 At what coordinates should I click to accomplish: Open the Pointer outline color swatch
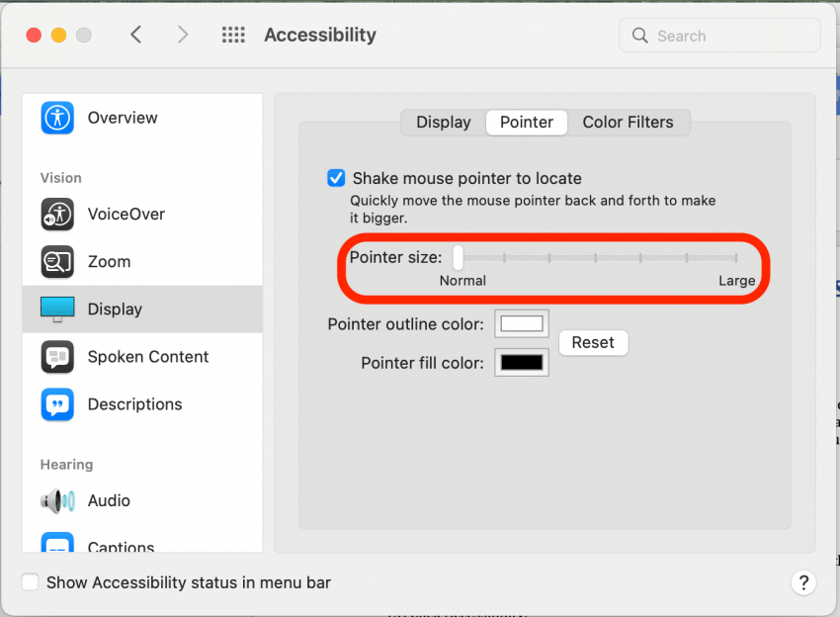point(522,323)
